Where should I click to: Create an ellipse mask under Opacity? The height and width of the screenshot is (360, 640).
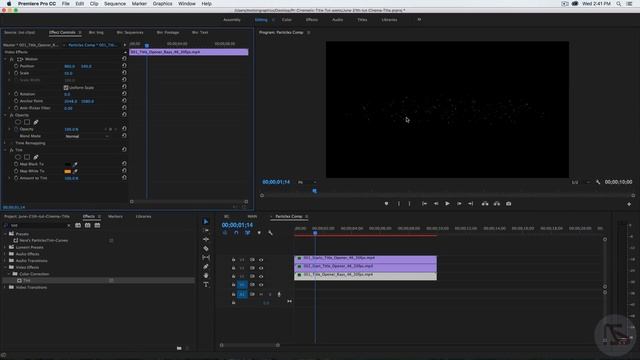click(x=18, y=122)
